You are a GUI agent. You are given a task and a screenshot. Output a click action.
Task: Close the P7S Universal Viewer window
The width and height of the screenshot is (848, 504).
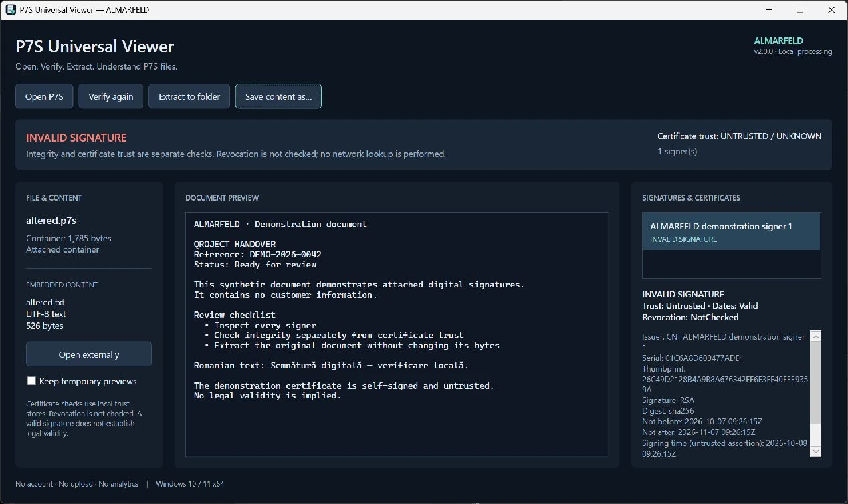coord(832,10)
